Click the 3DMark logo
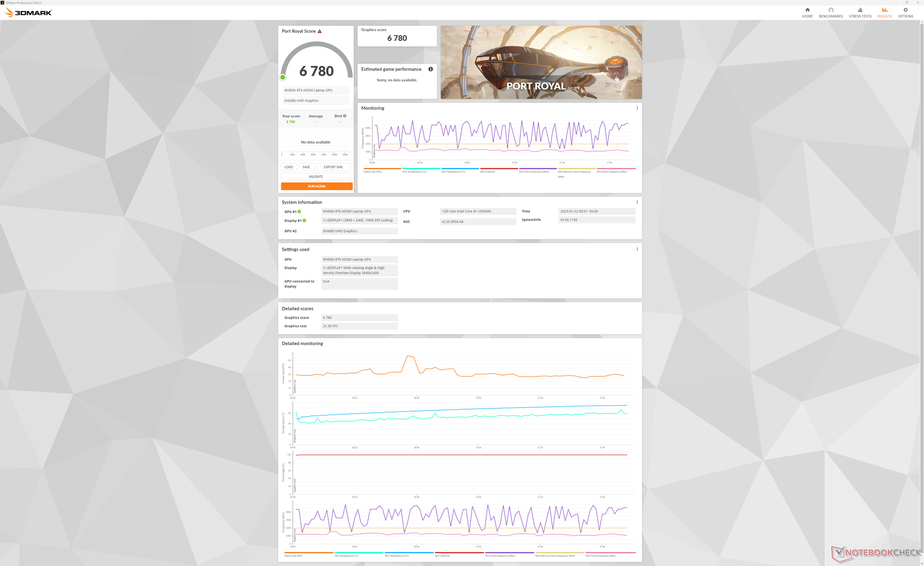The width and height of the screenshot is (924, 566). click(28, 13)
